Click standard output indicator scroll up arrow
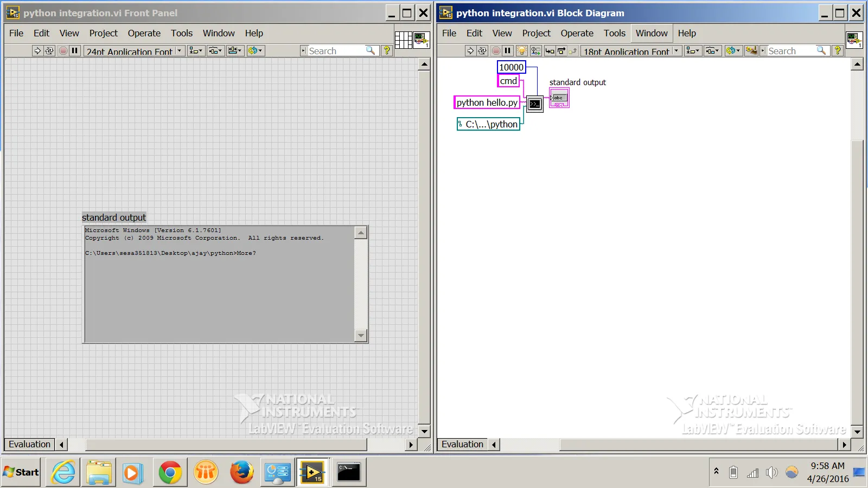 coord(361,233)
